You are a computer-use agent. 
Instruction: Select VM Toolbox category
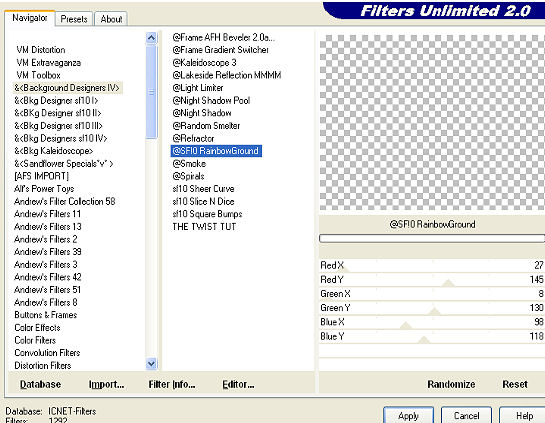pyautogui.click(x=38, y=75)
